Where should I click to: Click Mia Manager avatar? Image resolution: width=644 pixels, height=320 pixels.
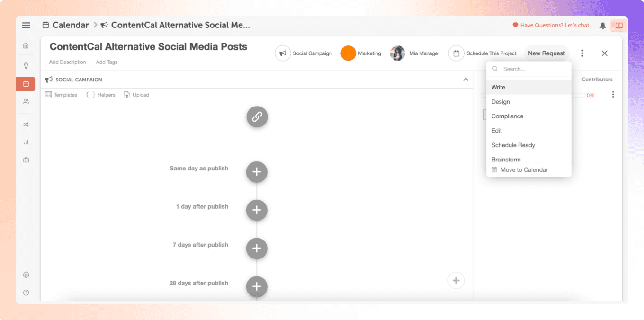(x=397, y=53)
